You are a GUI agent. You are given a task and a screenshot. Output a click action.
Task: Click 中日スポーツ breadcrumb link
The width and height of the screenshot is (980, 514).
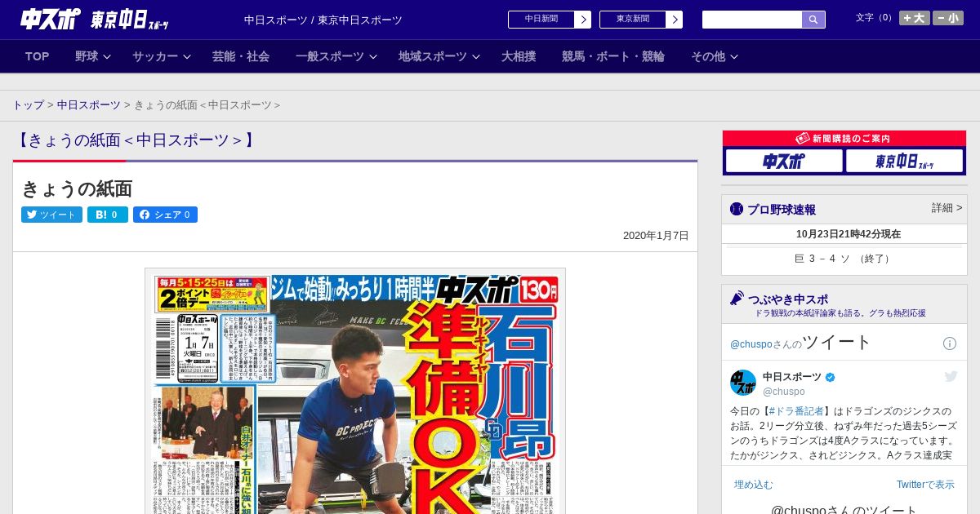coord(89,105)
